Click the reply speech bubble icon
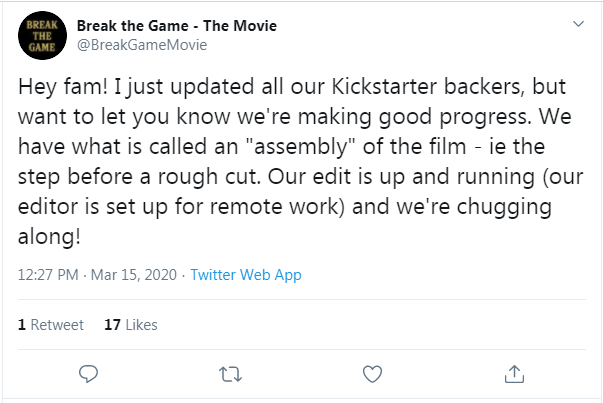The image size is (603, 403). click(88, 374)
